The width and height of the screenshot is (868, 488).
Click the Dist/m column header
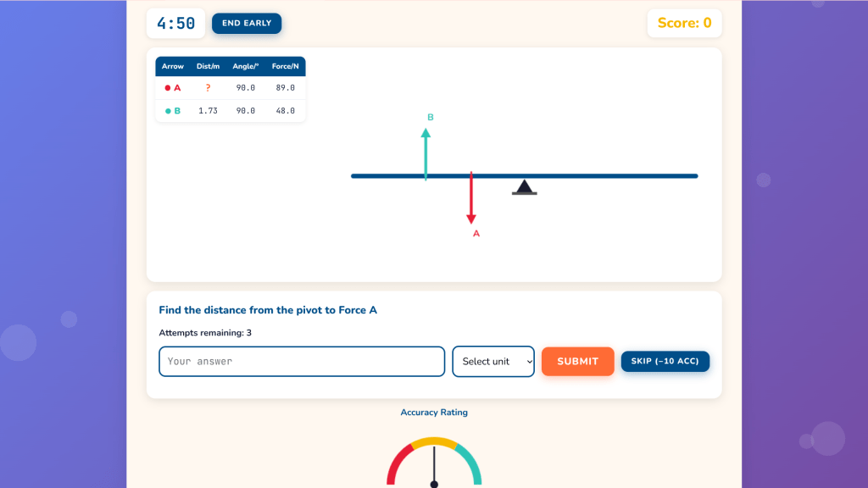click(208, 67)
